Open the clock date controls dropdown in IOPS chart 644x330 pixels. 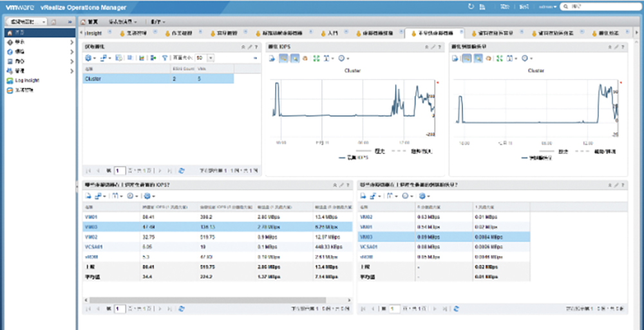click(x=343, y=59)
